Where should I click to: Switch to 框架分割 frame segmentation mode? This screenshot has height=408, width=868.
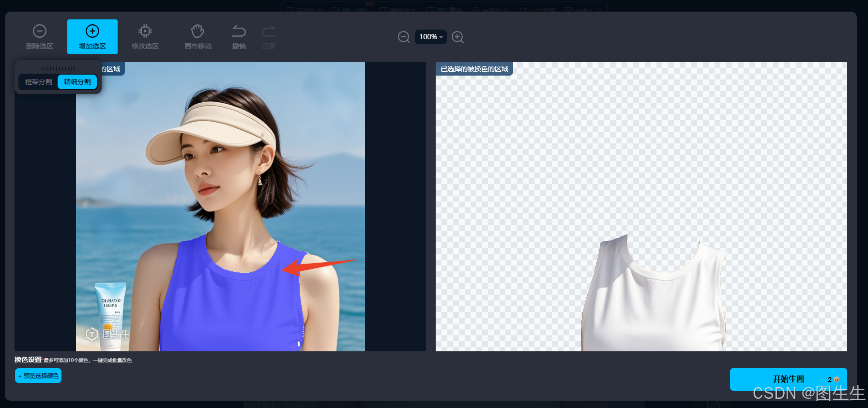pos(38,82)
